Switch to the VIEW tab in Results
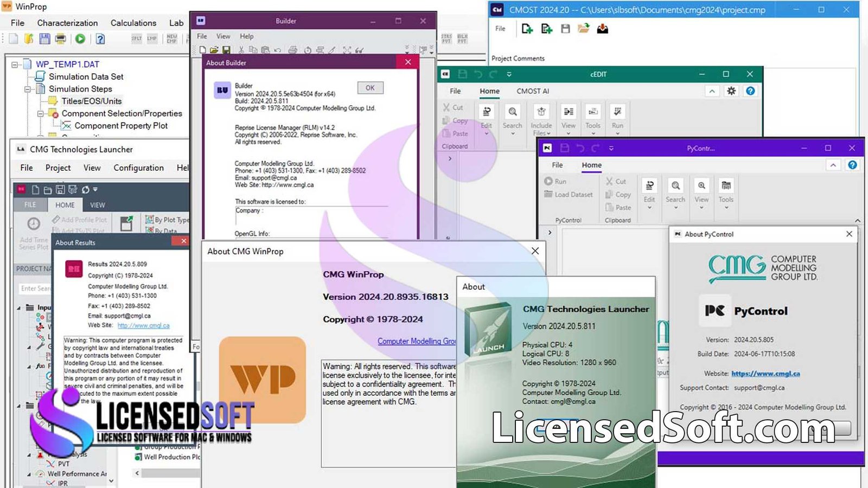The image size is (868, 488). (x=98, y=205)
